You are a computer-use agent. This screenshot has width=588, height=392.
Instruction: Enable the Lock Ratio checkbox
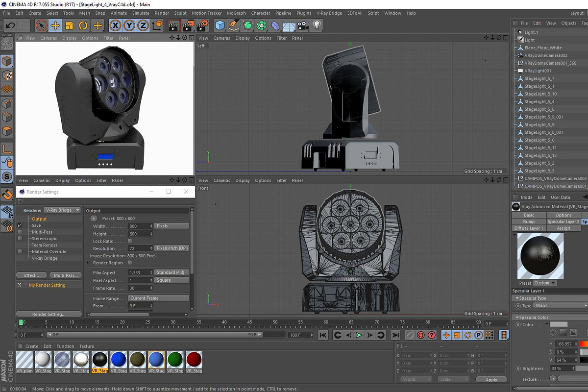(130, 241)
